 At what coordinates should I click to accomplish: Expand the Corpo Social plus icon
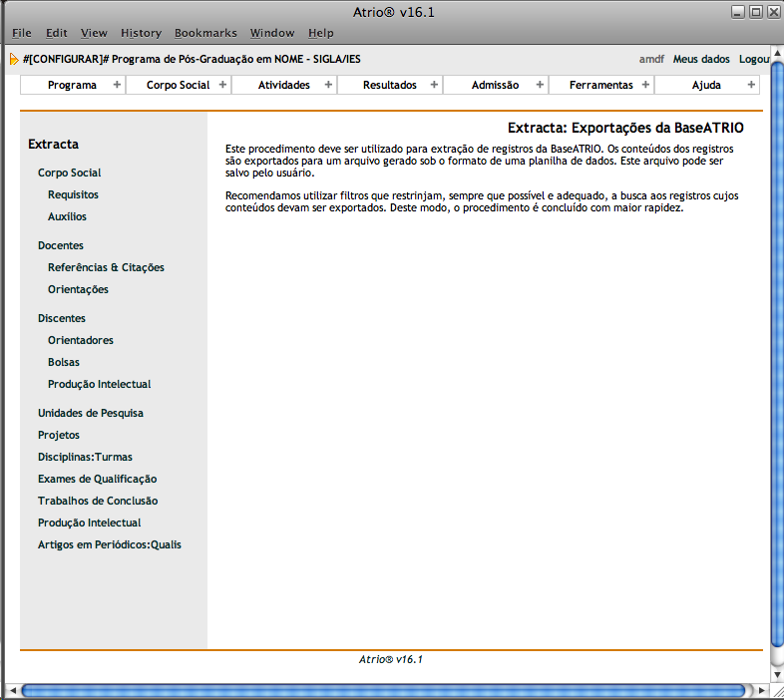click(222, 85)
